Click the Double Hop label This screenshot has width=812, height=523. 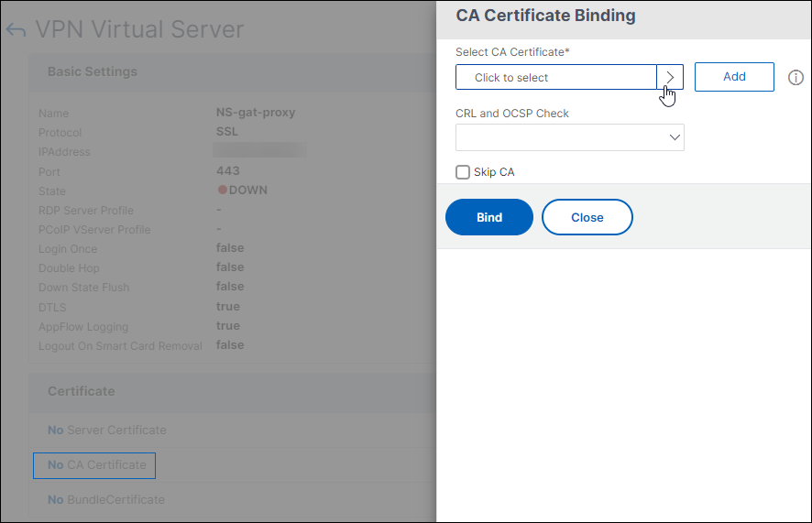(69, 268)
